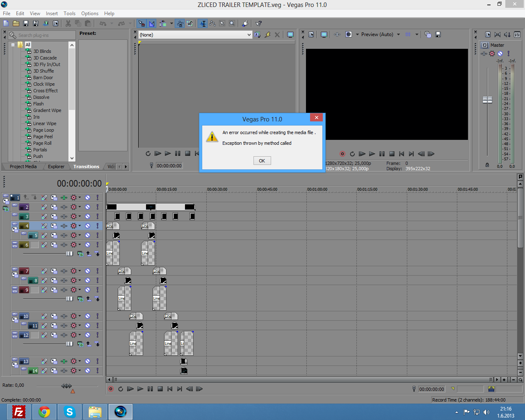Image resolution: width=525 pixels, height=420 pixels.
Task: Click OK in the error dialog
Action: click(262, 161)
